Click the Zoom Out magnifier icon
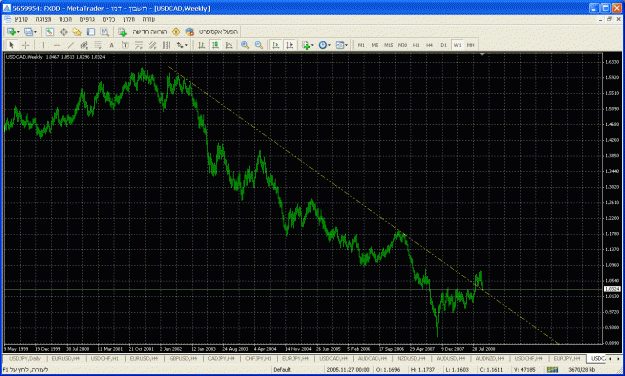This screenshot has height=376, width=625. (x=259, y=45)
